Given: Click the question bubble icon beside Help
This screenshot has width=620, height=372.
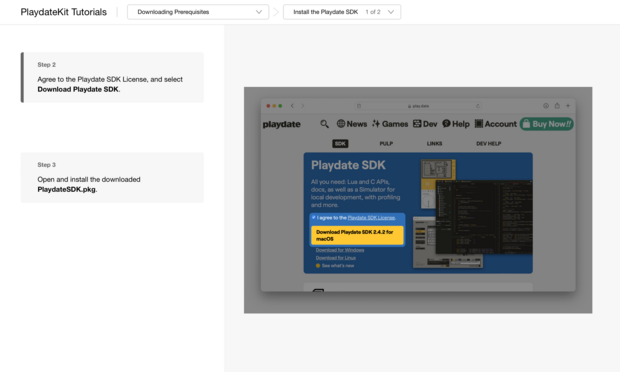Looking at the screenshot, I should click(446, 124).
